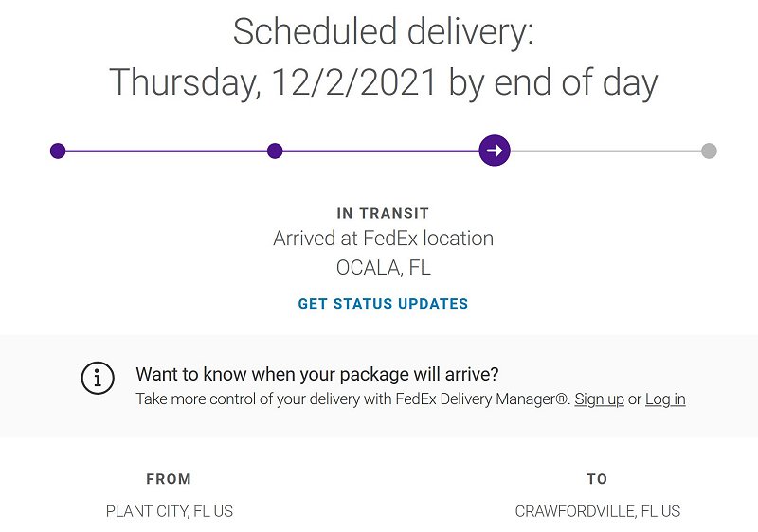Click PLANT CITY, FL US origin
Viewport: 758px width, 532px height.
coord(170,511)
